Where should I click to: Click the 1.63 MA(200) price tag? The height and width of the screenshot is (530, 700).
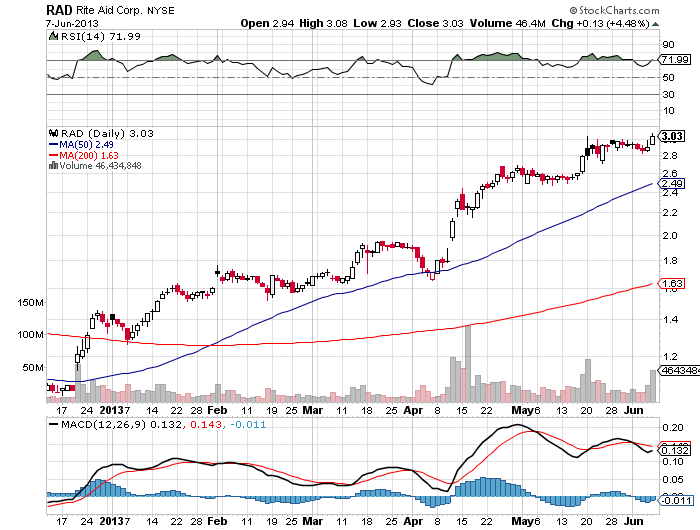pos(672,284)
